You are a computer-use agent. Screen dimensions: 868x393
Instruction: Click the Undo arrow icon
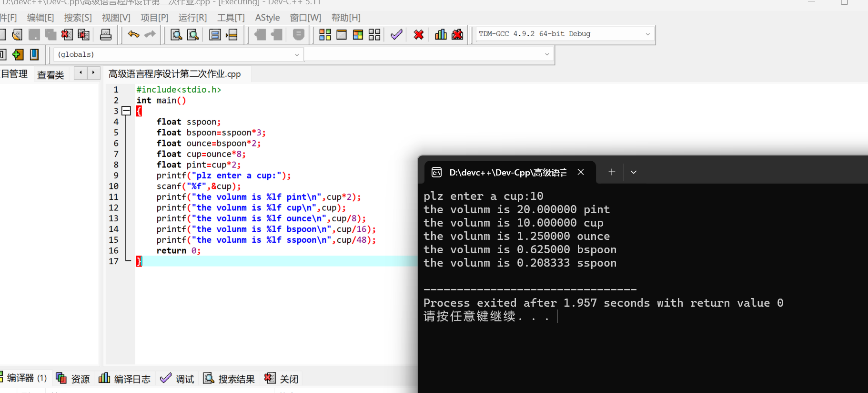[133, 34]
